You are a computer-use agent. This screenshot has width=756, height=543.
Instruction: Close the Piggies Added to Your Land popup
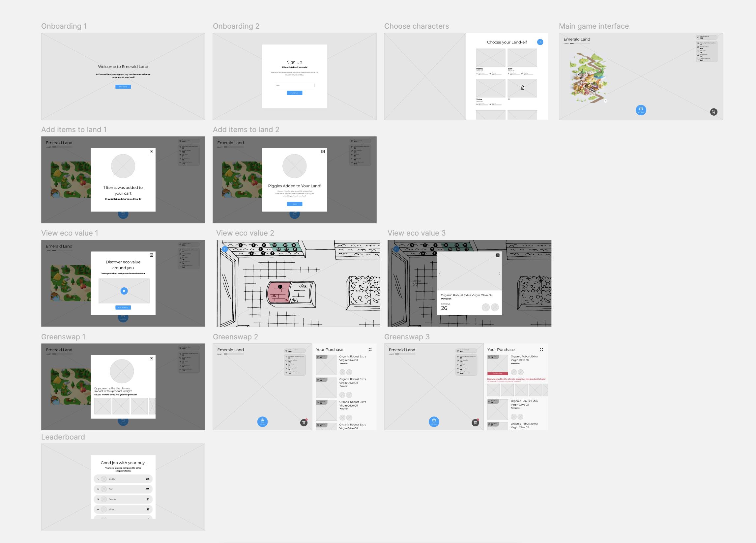coord(323,152)
